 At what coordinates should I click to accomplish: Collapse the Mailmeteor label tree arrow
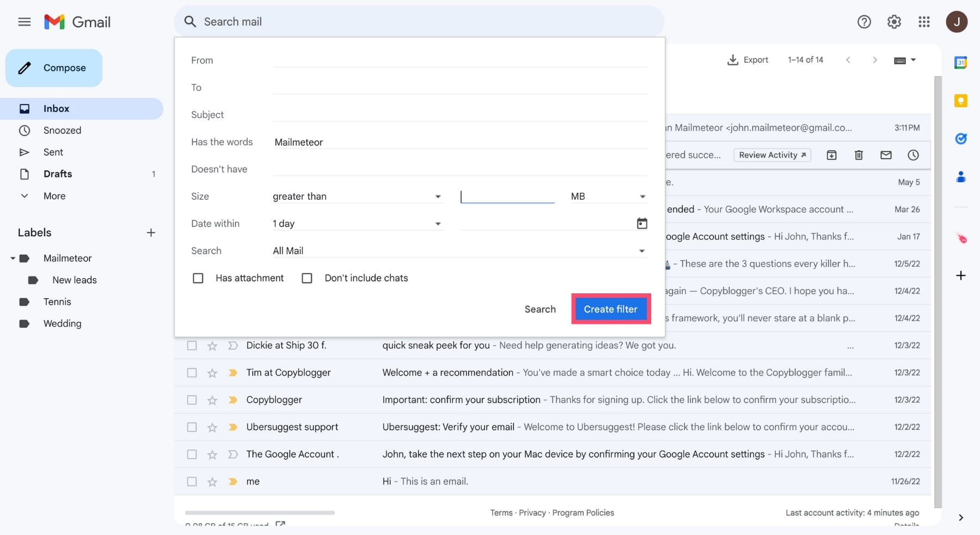click(13, 259)
